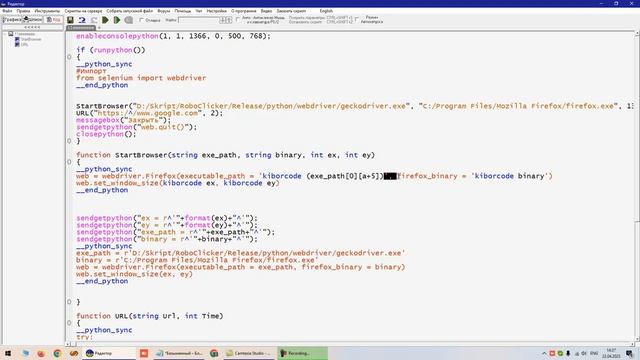
Task: Open the Собрать запускной файл menu
Action: tap(130, 11)
